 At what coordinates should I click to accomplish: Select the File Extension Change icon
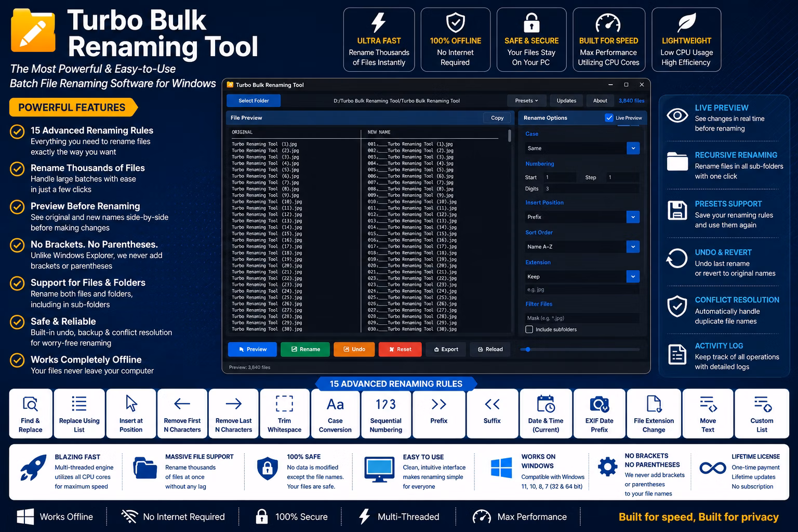click(654, 404)
